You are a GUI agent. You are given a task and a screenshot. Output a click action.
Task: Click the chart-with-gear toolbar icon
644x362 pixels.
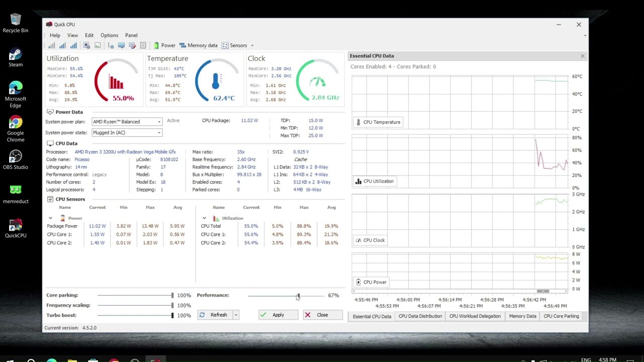[111, 45]
